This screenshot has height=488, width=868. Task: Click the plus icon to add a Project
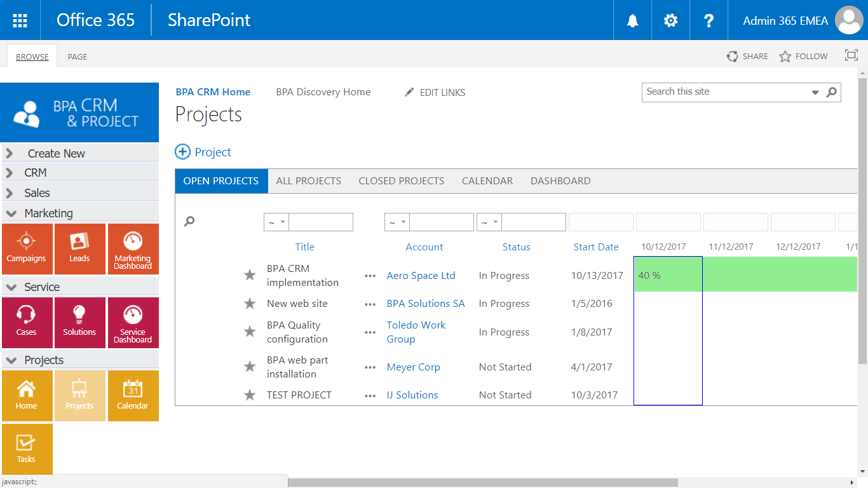pos(182,152)
